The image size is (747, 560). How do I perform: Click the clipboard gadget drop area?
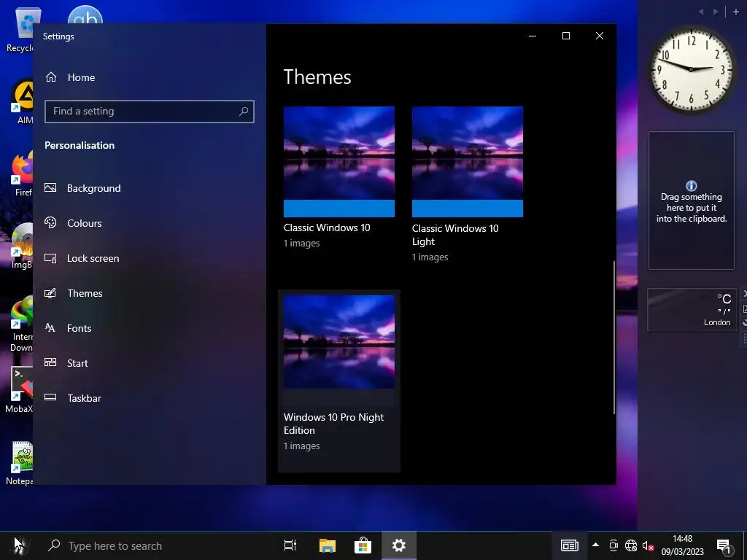[692, 201]
